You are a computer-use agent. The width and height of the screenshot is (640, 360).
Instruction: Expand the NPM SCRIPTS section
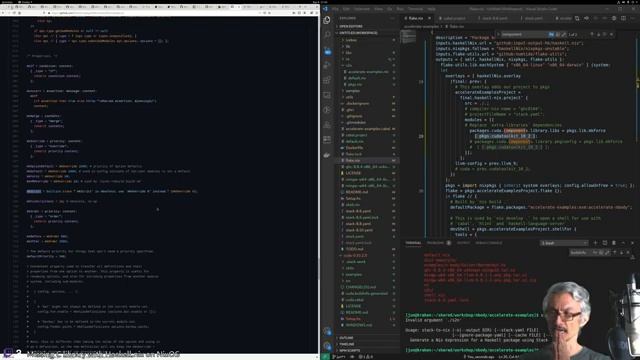[x=367, y=350]
